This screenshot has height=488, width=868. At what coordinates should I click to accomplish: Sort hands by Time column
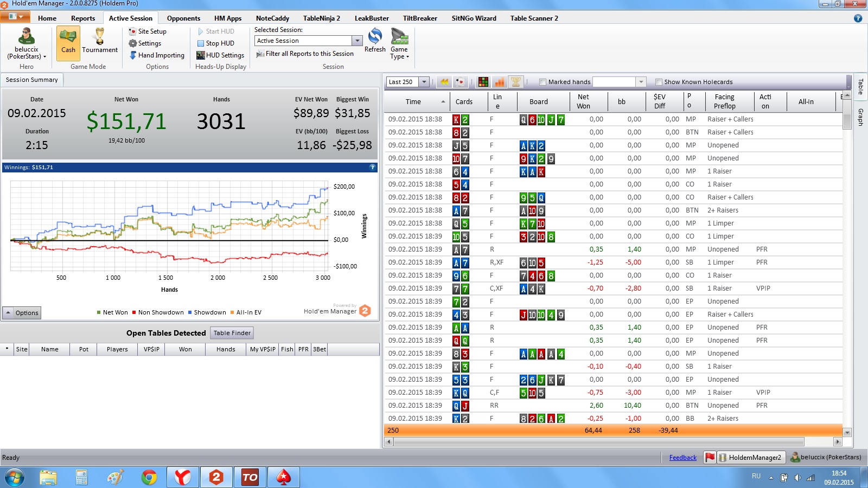tap(416, 101)
